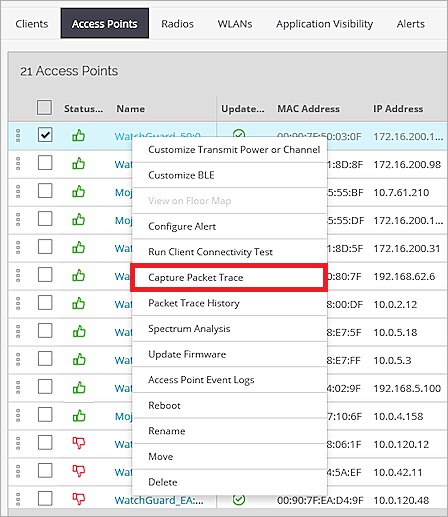Open Packet Trace History
448x517 pixels.
[229, 303]
